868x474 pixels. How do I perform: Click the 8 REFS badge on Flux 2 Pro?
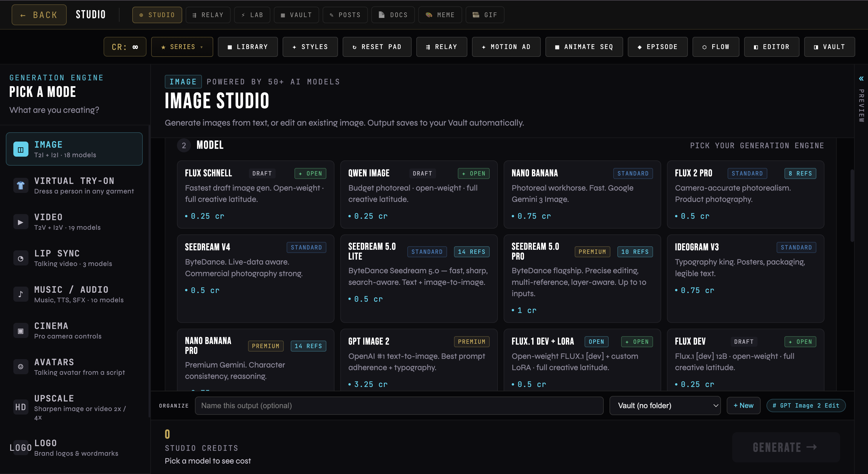pos(800,173)
